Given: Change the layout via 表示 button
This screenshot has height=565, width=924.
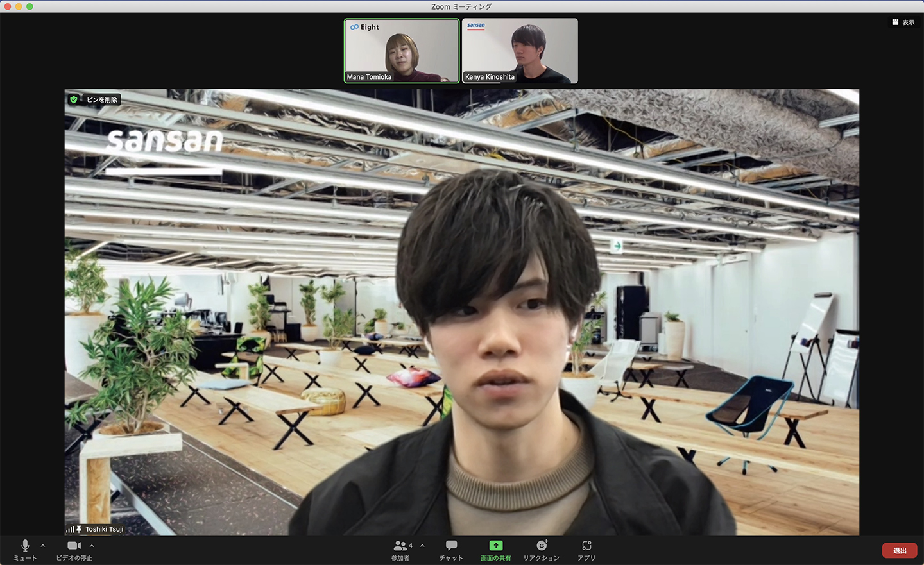Looking at the screenshot, I should click(x=903, y=22).
